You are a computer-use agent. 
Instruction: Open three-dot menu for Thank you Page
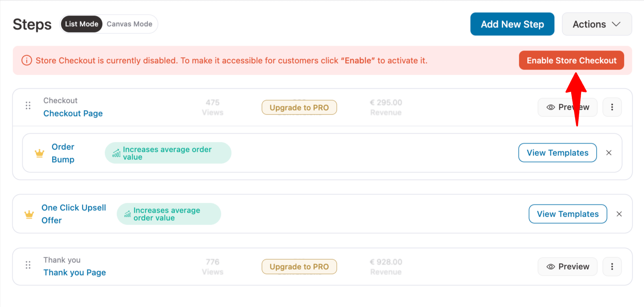point(612,267)
